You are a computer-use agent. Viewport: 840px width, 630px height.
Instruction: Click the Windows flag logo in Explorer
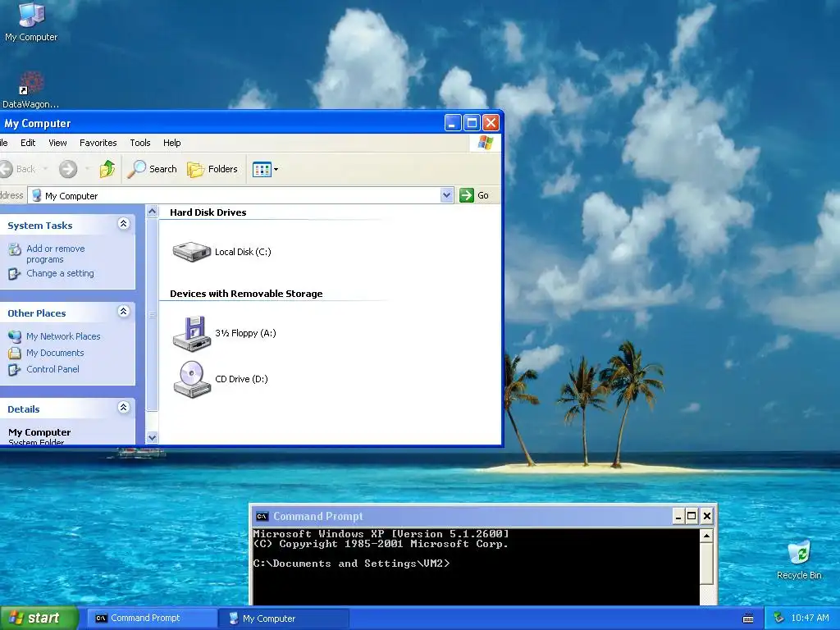[486, 143]
